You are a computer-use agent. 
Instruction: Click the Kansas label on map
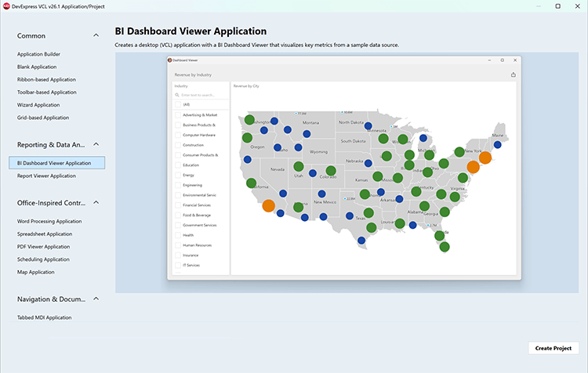click(361, 180)
